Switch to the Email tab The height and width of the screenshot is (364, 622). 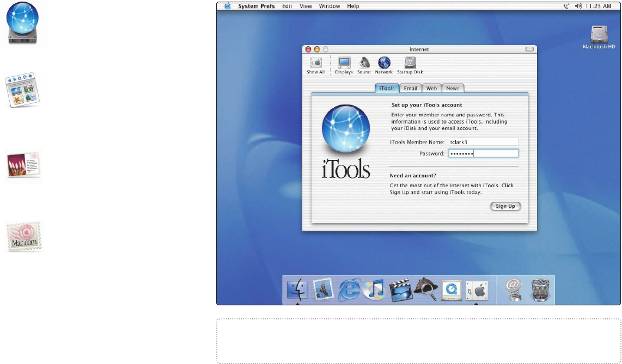[x=411, y=88]
